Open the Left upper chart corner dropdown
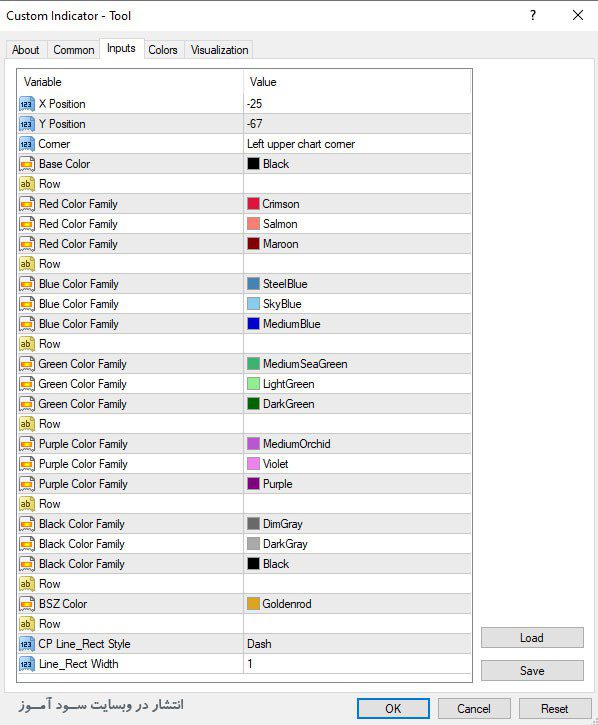 (357, 144)
